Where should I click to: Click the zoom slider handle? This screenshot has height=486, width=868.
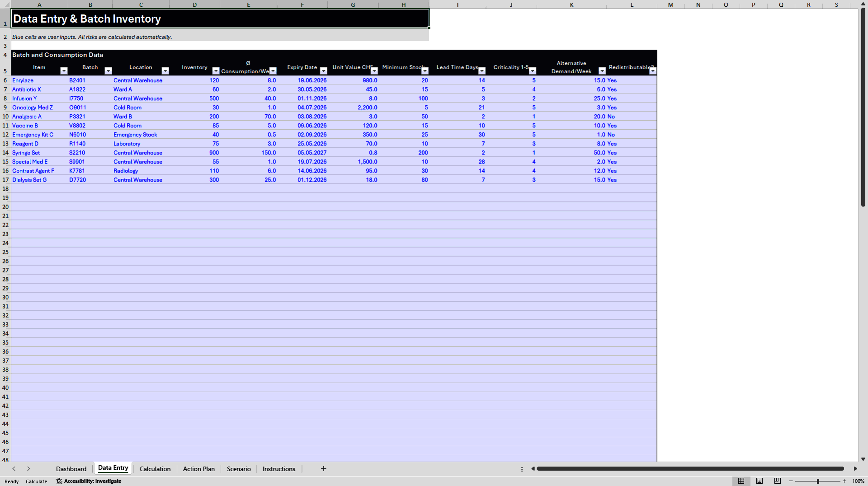pos(818,481)
